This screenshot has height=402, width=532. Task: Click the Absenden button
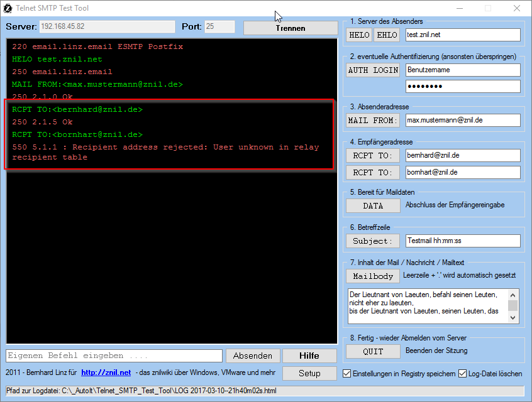point(252,356)
